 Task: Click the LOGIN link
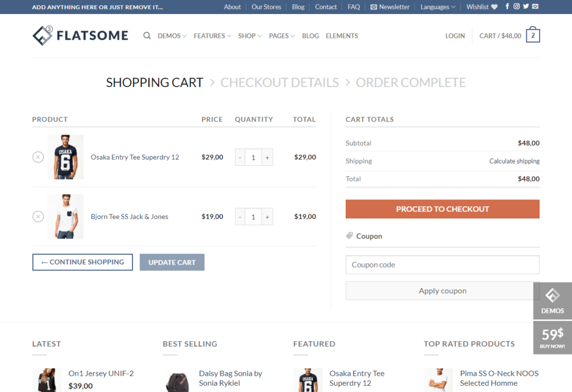pos(455,36)
